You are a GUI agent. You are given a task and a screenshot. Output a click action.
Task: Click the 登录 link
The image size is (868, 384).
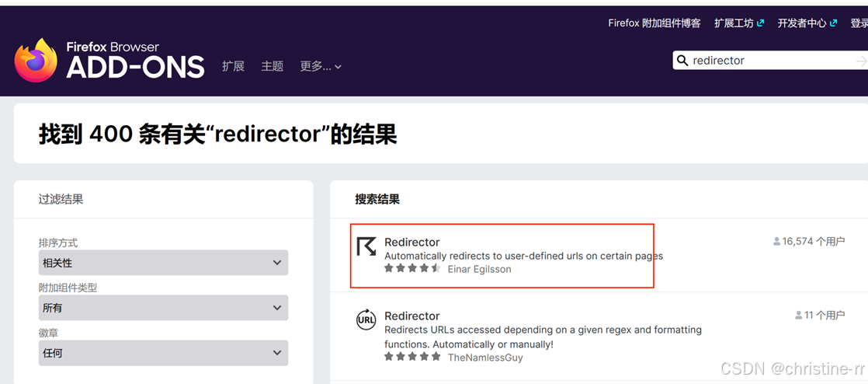pyautogui.click(x=859, y=23)
